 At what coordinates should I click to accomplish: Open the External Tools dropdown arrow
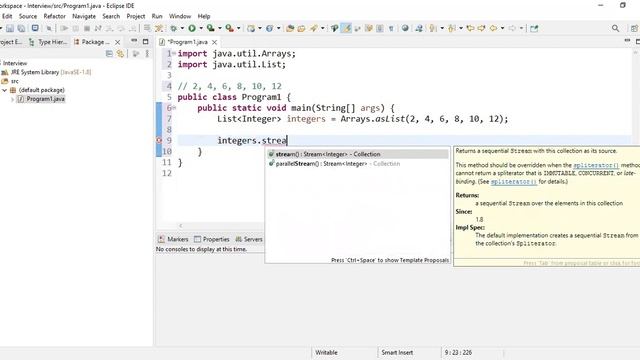click(x=238, y=28)
